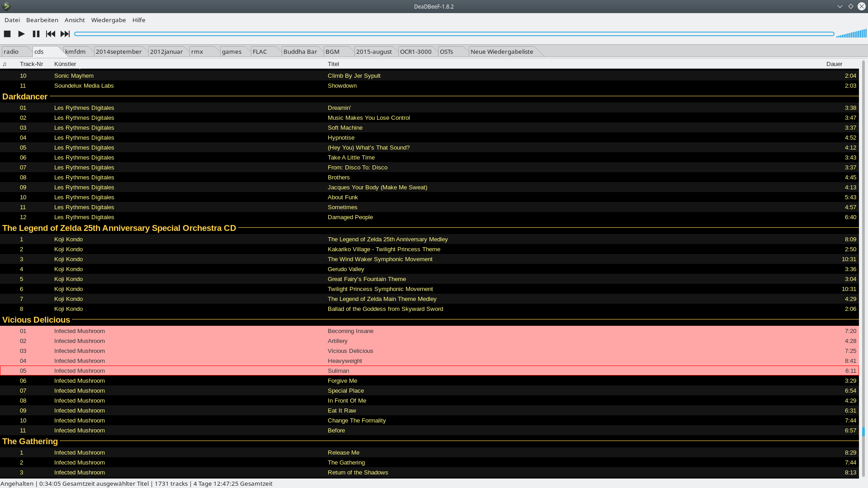Switch to the radio playlist tab
The height and width of the screenshot is (488, 868).
(x=12, y=52)
